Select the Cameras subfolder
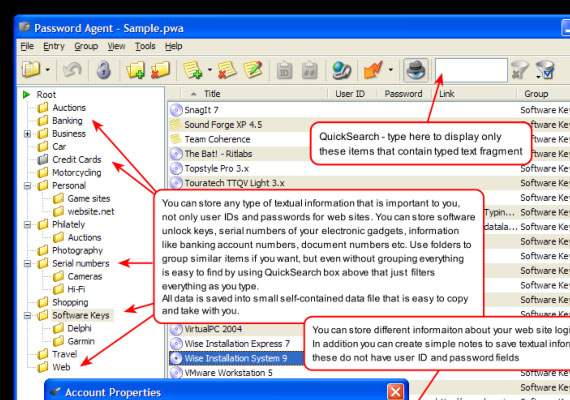Image resolution: width=570 pixels, height=400 pixels. click(85, 276)
